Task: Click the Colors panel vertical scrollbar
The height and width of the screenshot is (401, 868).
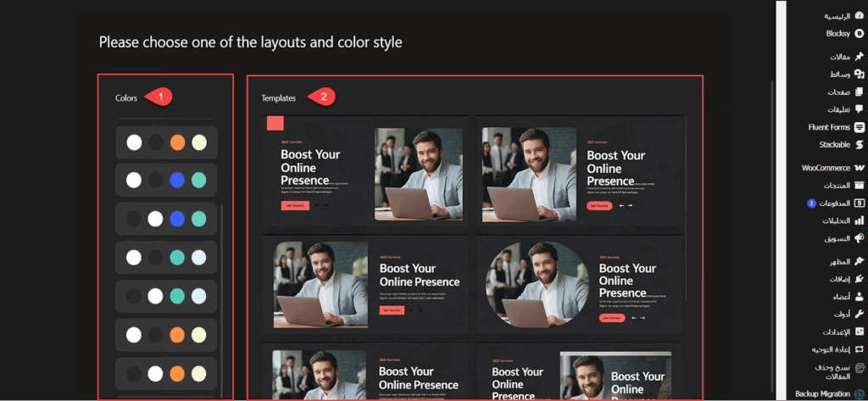Action: click(x=222, y=299)
